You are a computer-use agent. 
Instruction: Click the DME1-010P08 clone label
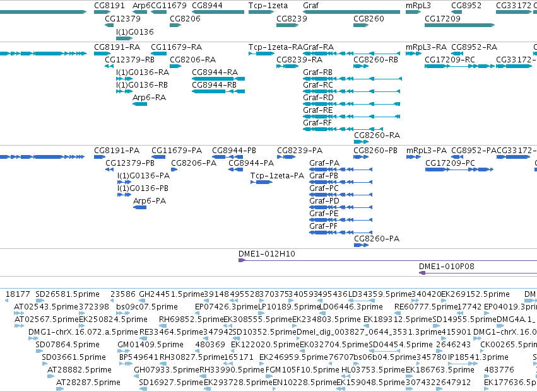pyautogui.click(x=447, y=267)
